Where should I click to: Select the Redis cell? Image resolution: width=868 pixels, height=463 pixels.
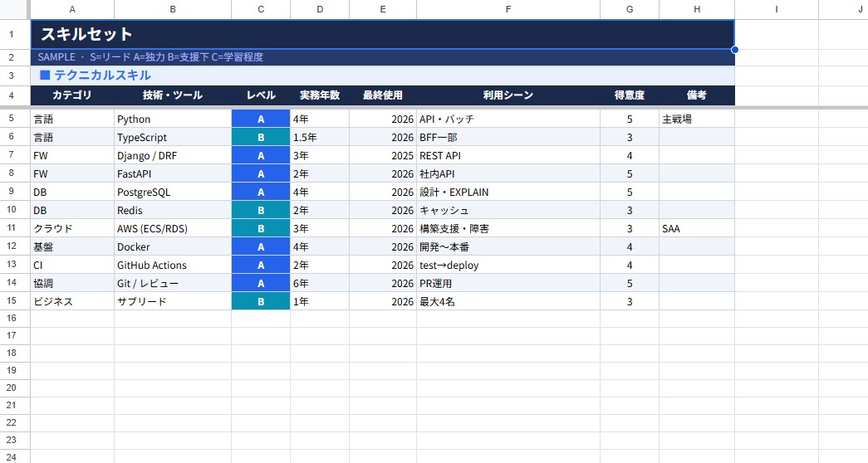point(173,210)
